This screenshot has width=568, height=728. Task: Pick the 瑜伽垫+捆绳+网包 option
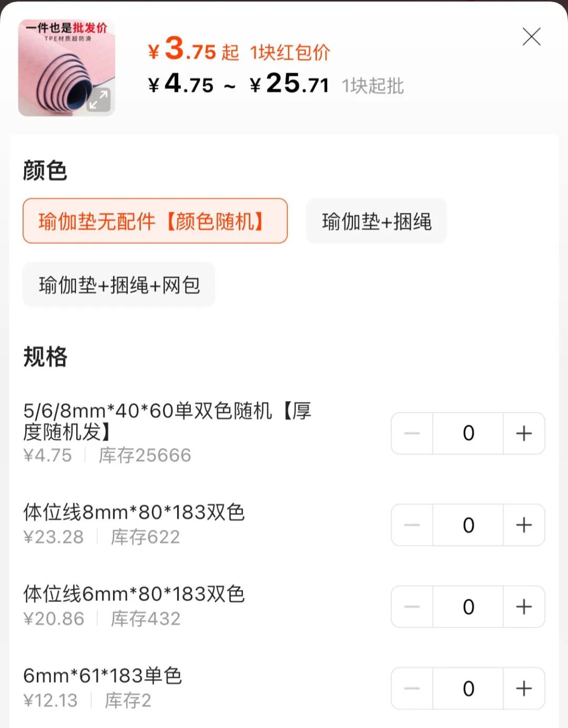119,285
